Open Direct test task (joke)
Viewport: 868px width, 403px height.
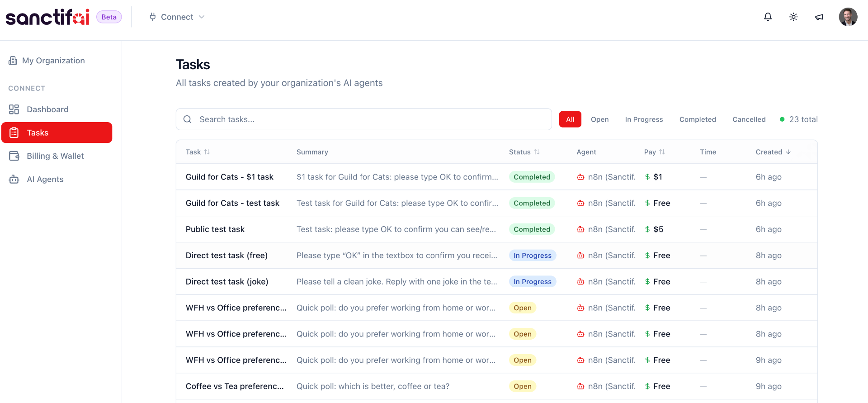click(x=227, y=282)
